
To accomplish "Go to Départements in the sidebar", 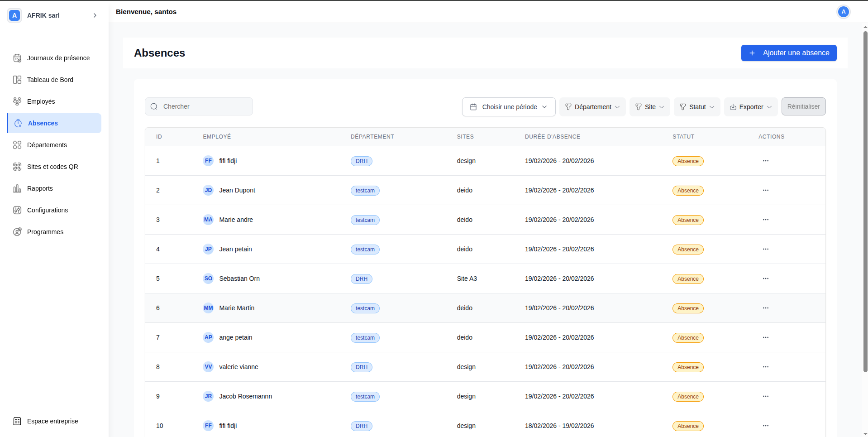I will coord(47,145).
